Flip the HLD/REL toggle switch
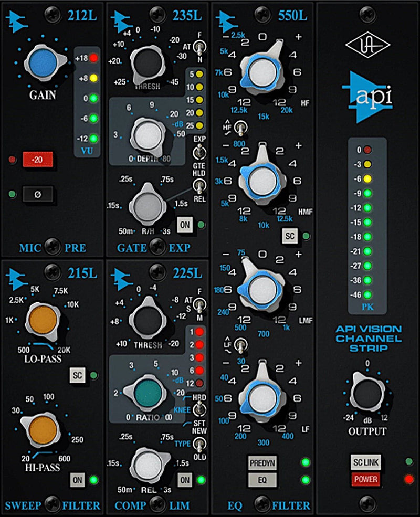Image resolution: width=420 pixels, height=517 pixels. pyautogui.click(x=199, y=186)
